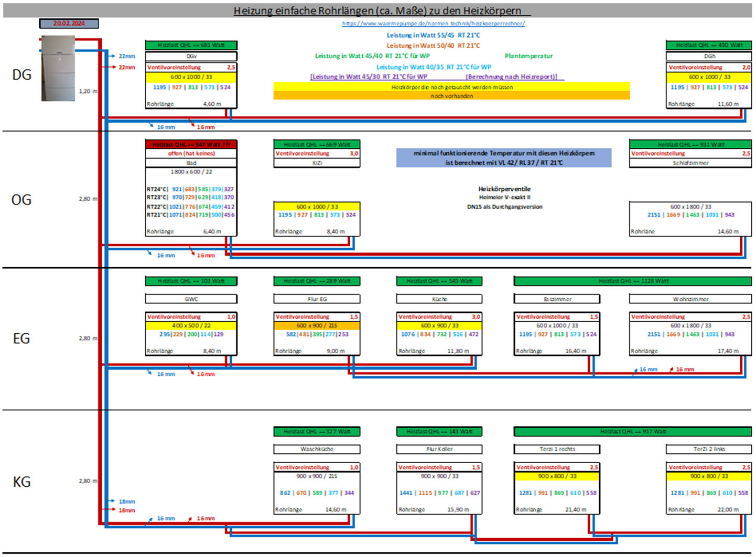Click the orange 'noch vorhanden' legend bar
The width and height of the screenshot is (756, 557).
tap(451, 96)
